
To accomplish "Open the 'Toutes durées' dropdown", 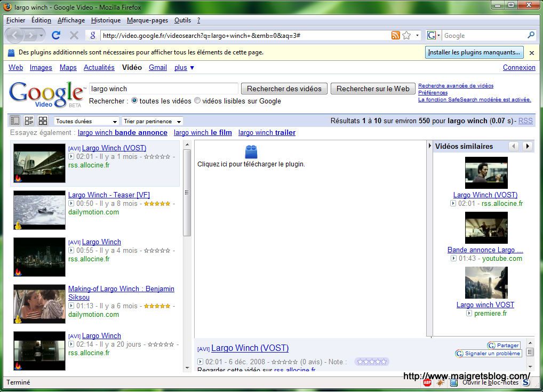I will coord(86,121).
